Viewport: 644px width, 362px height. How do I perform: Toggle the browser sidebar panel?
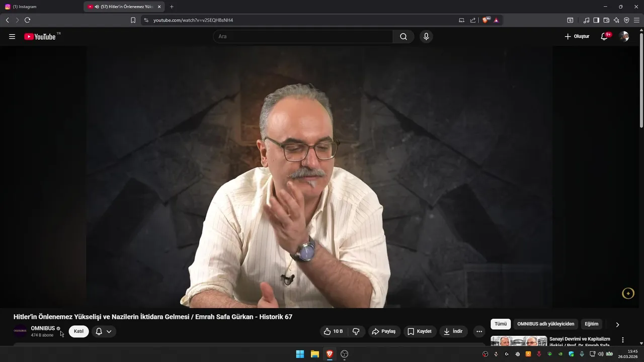click(x=596, y=20)
